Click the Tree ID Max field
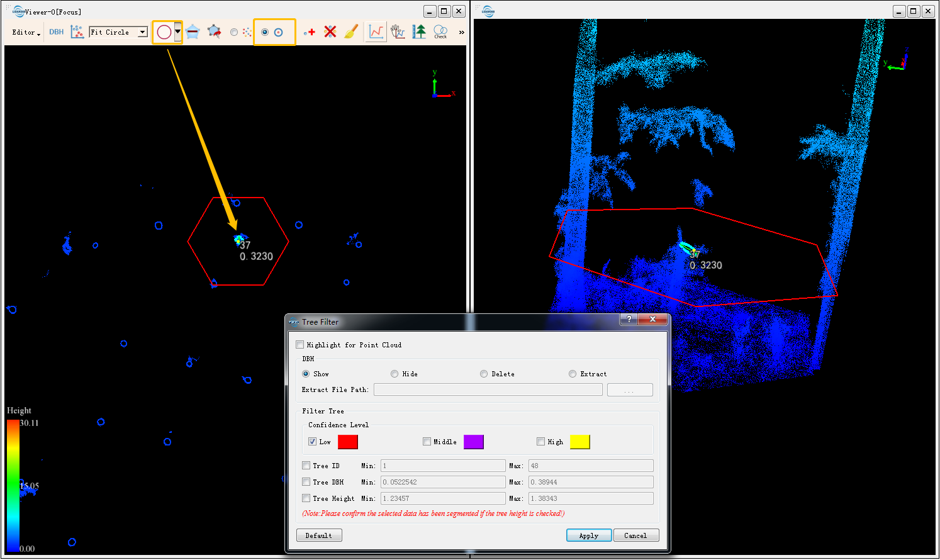This screenshot has width=940, height=560. coord(591,466)
